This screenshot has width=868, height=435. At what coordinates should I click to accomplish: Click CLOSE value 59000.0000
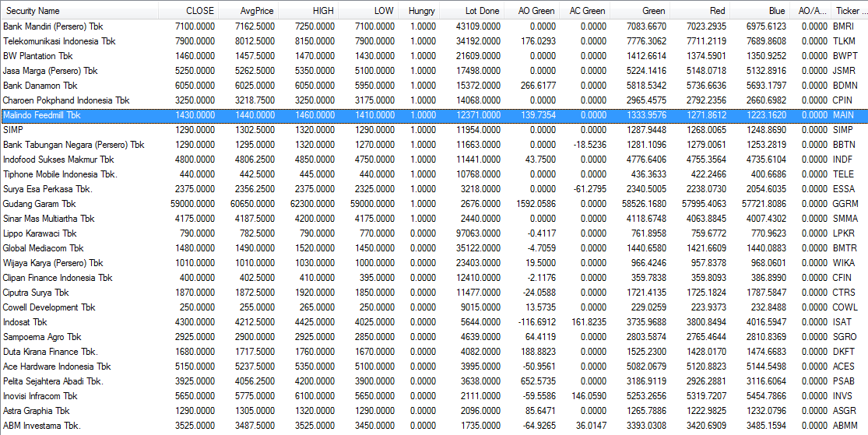(x=192, y=204)
